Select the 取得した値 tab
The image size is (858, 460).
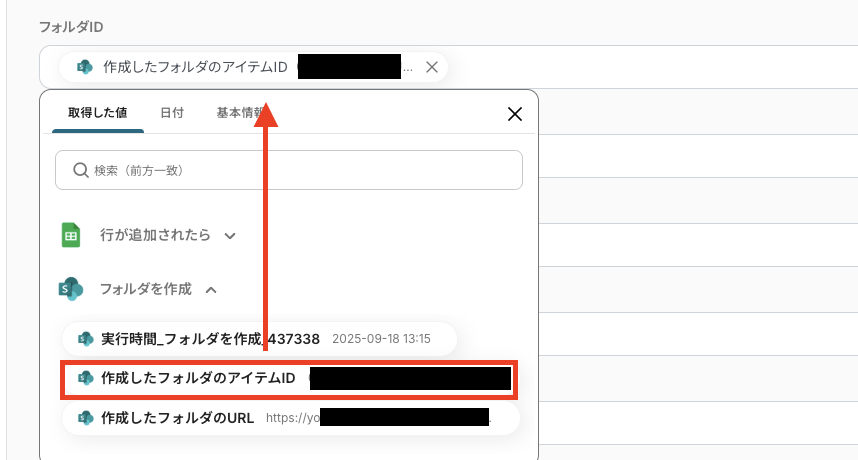click(x=98, y=113)
